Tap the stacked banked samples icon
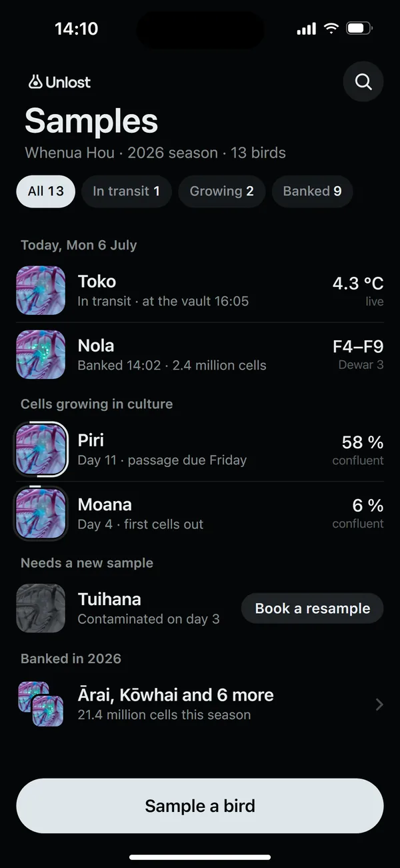The image size is (400, 868). coord(41,704)
